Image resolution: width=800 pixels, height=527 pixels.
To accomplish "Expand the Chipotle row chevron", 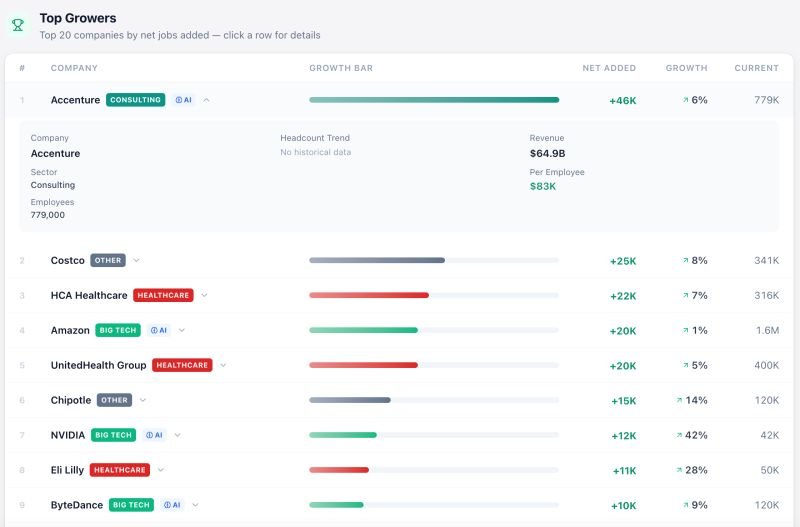I will tap(143, 400).
